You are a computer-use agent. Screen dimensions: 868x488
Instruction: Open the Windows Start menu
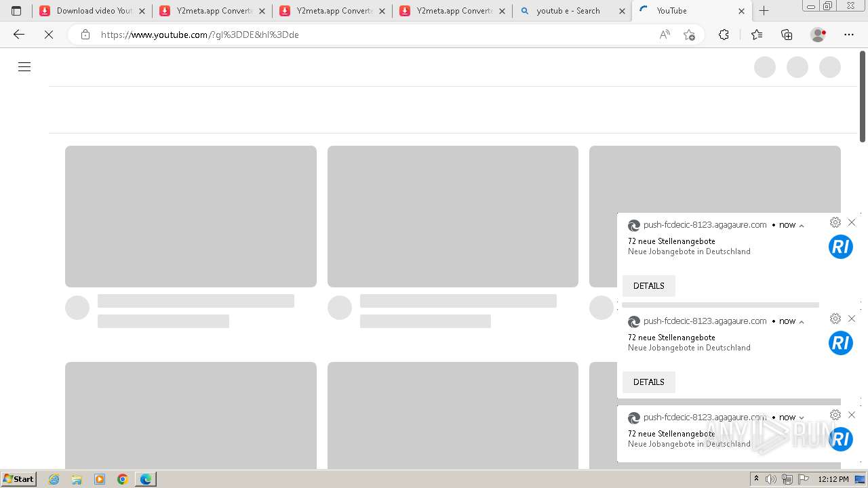point(18,479)
